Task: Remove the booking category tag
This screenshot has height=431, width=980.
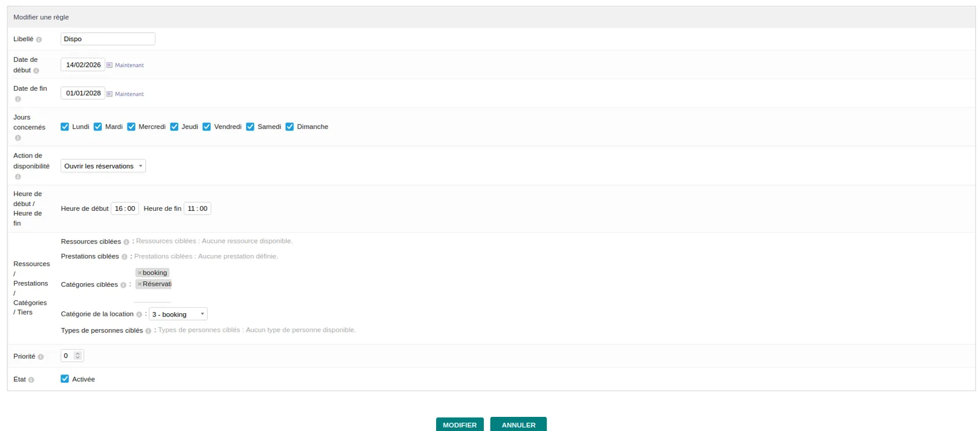Action: (x=140, y=273)
